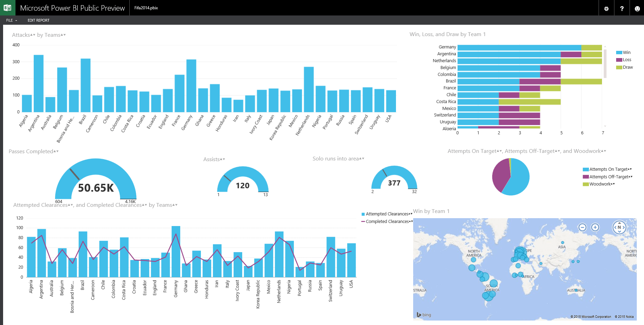Click the bubble near Asia label on map
Viewport: 644px width, 325px height.
pos(562,243)
